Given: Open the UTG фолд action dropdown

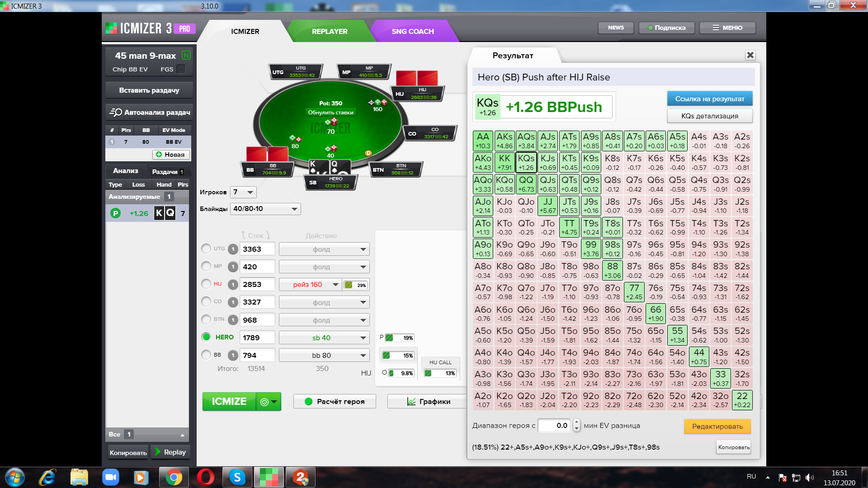Looking at the screenshot, I should pos(324,249).
